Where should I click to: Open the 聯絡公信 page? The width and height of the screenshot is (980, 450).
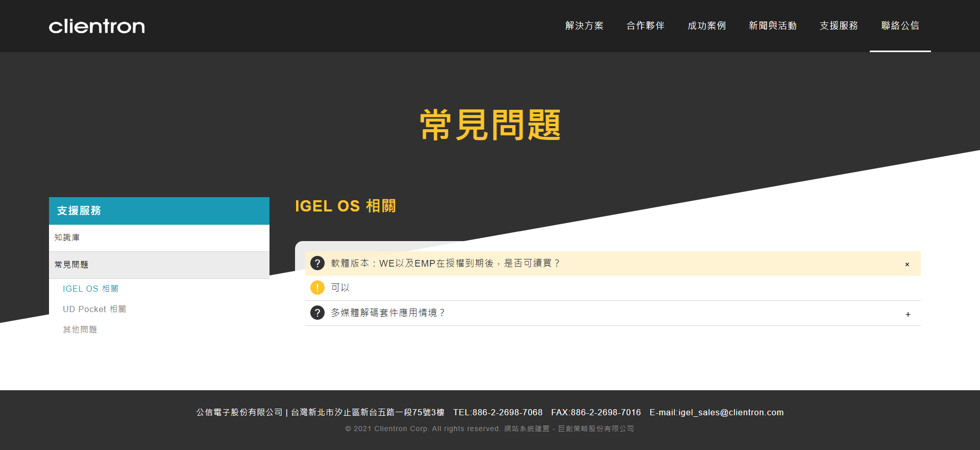point(900,26)
